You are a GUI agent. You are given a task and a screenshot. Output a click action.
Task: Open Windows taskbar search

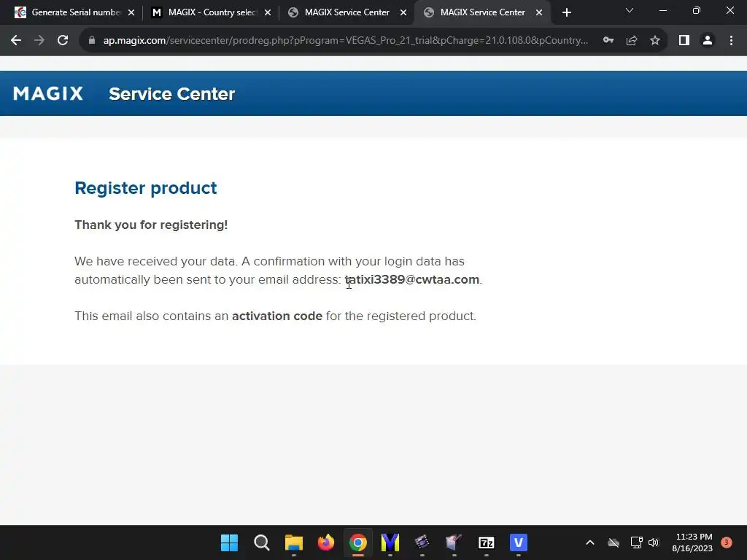262,542
